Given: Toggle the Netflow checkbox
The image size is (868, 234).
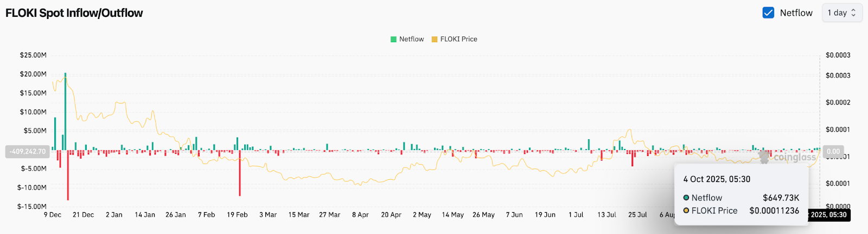Looking at the screenshot, I should click(x=768, y=12).
